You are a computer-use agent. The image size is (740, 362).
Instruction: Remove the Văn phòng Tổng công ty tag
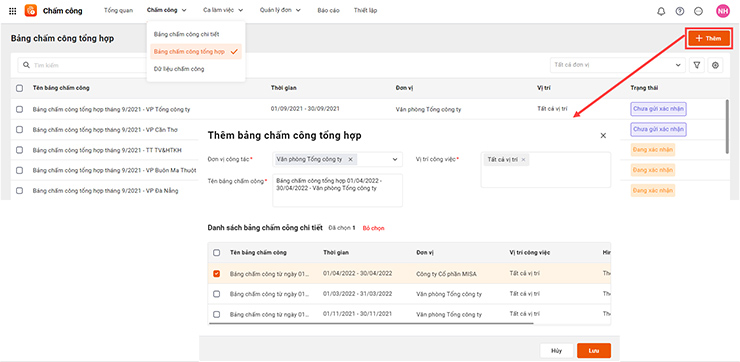point(350,160)
